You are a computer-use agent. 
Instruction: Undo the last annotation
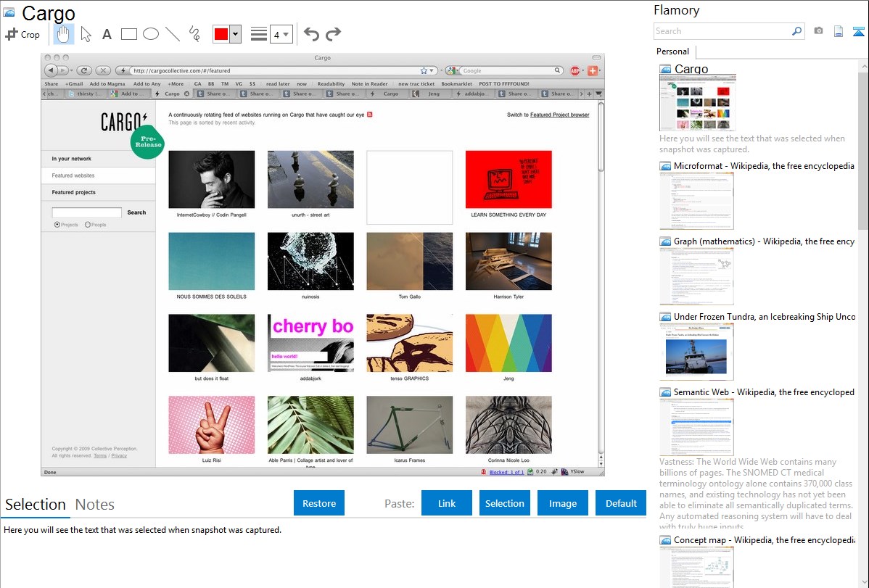[x=311, y=34]
